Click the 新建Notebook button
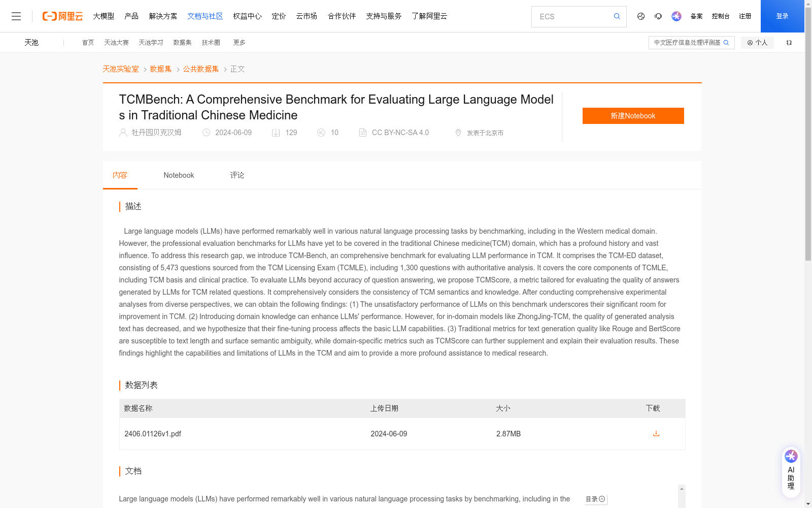812x508 pixels. (x=633, y=116)
